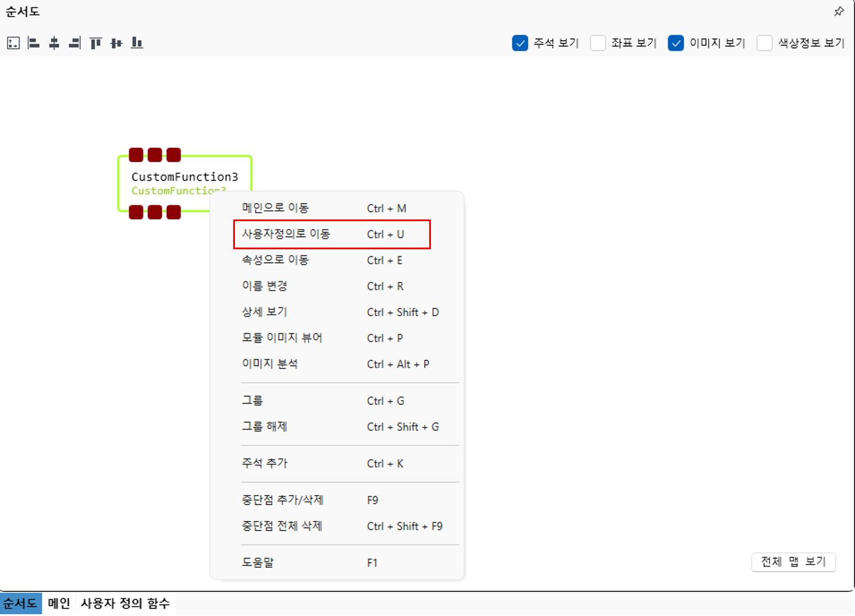Switch to the 메인 tab
Image resolution: width=855 pixels, height=616 pixels.
[59, 603]
